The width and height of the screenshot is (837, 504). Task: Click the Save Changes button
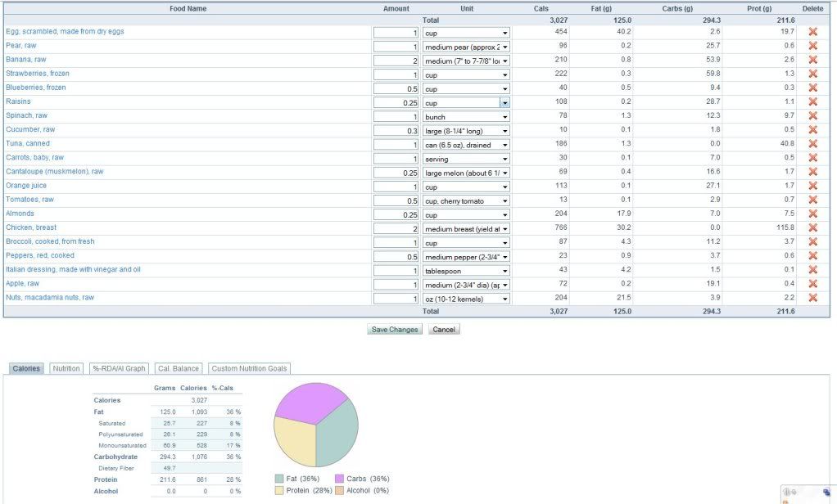395,330
